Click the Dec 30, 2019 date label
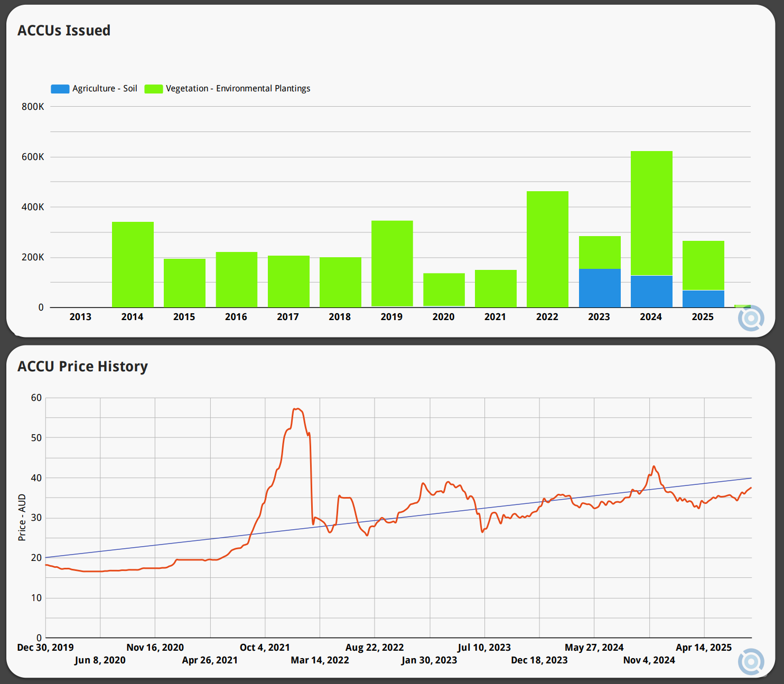 (x=45, y=648)
